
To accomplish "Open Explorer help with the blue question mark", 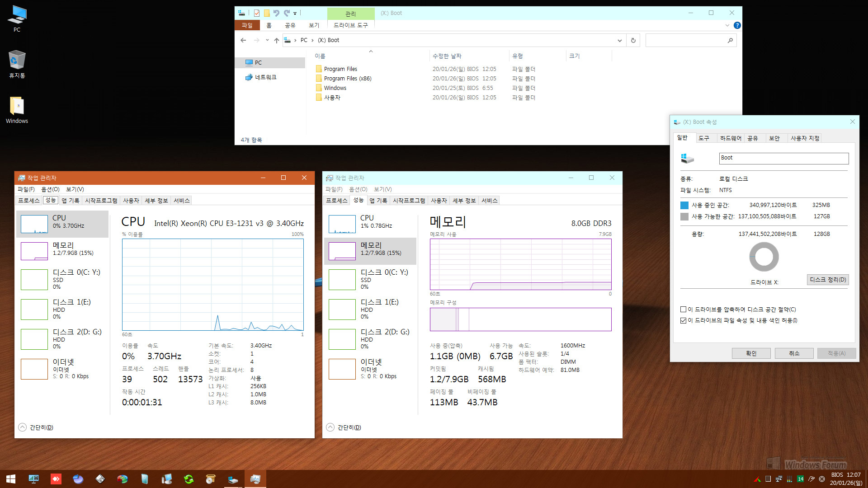I will [737, 25].
